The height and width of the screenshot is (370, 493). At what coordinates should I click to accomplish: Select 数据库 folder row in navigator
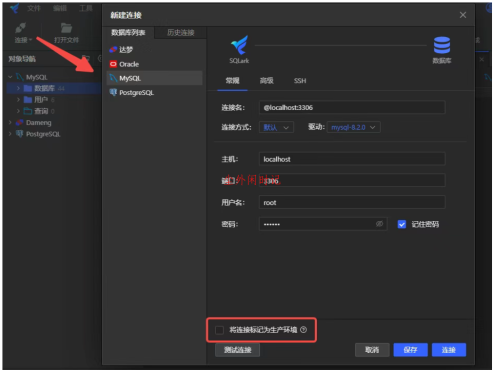[55, 88]
